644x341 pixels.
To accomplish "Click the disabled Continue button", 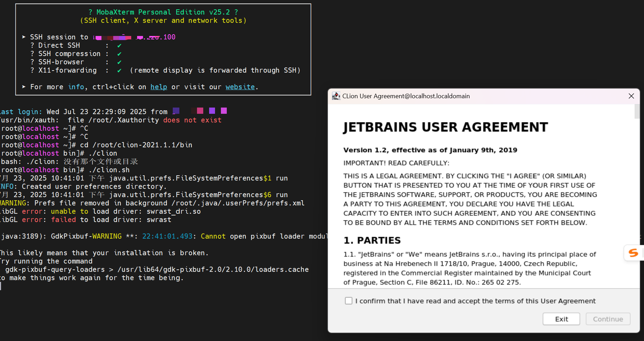I will [608, 319].
